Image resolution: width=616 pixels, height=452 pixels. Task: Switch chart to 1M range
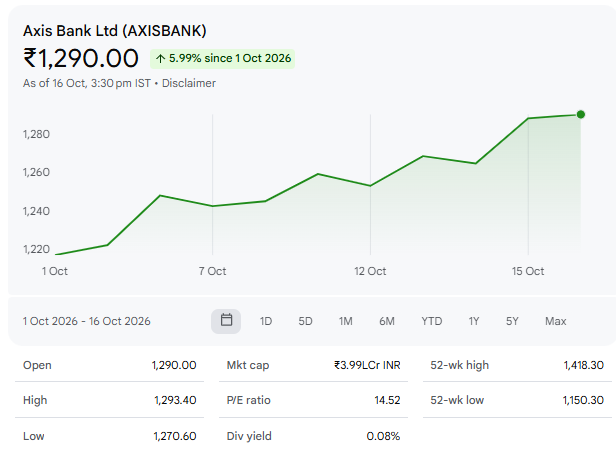pos(346,321)
